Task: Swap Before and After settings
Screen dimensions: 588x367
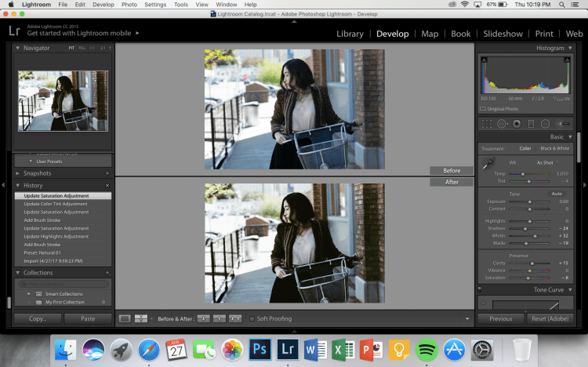Action: coord(235,318)
